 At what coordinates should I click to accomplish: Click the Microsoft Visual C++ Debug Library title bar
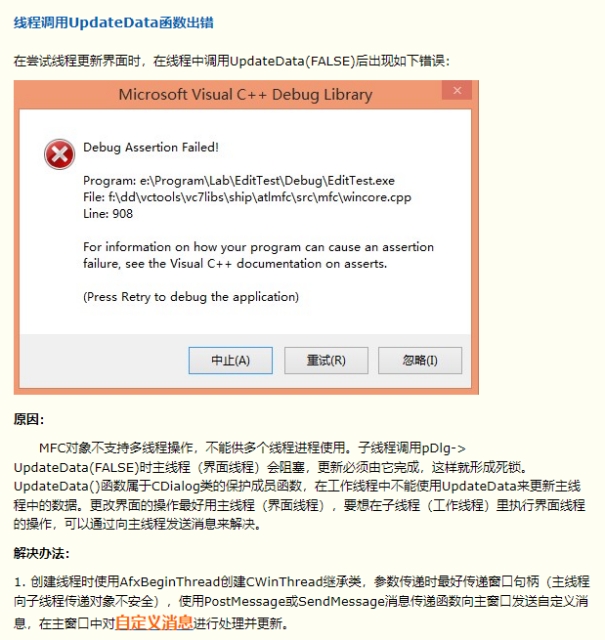(245, 95)
